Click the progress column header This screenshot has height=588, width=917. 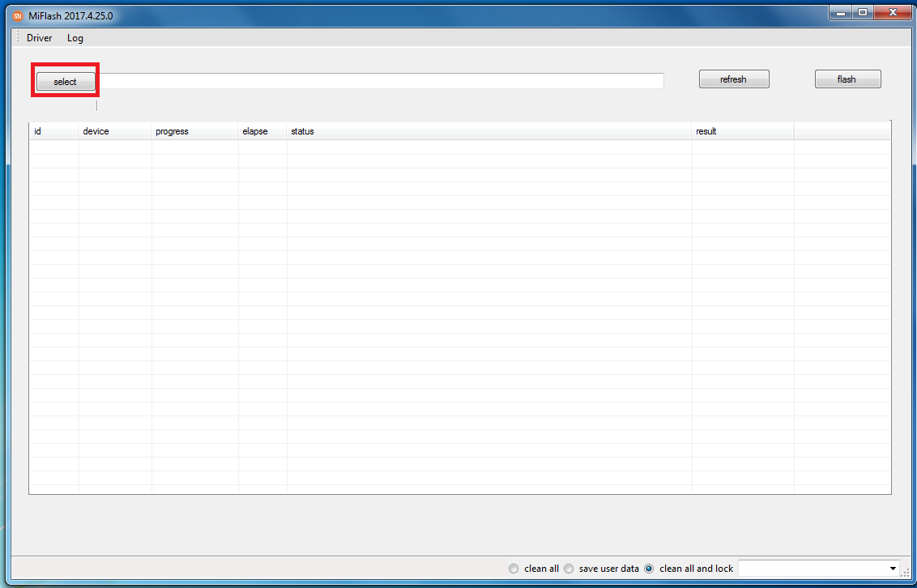[x=194, y=131]
